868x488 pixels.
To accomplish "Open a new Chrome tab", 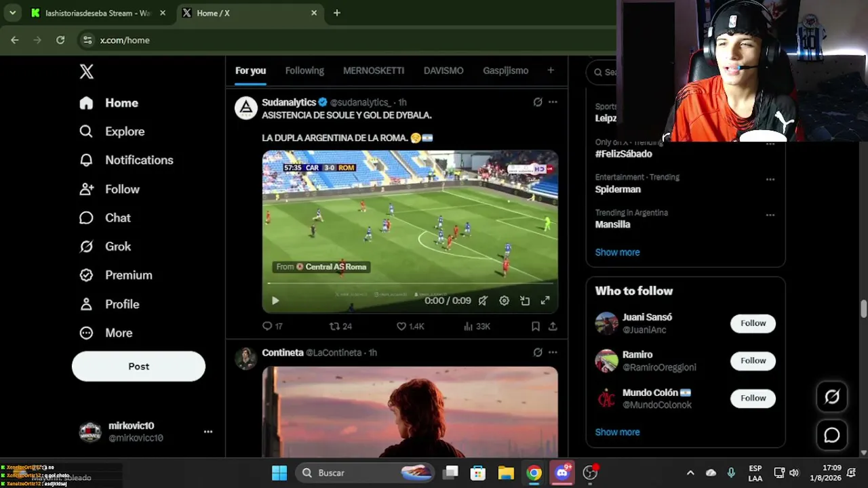I will 336,13.
